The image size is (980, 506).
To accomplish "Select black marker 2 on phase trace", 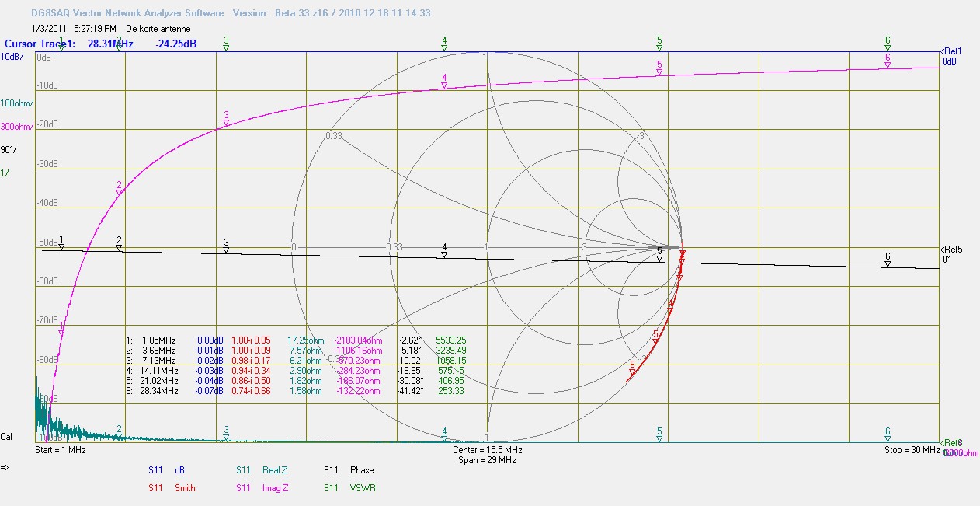I will pyautogui.click(x=119, y=243).
